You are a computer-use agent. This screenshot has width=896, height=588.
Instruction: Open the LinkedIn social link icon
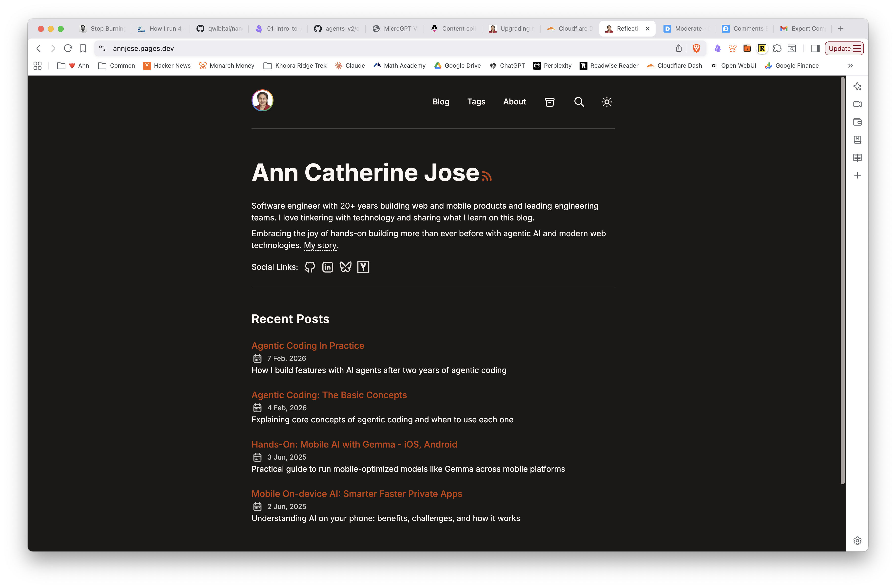(327, 267)
